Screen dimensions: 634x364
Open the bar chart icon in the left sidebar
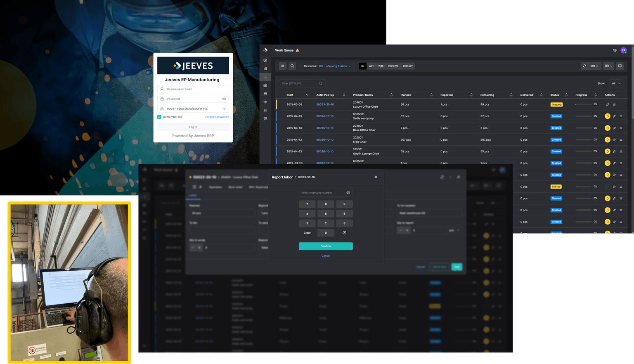click(265, 69)
